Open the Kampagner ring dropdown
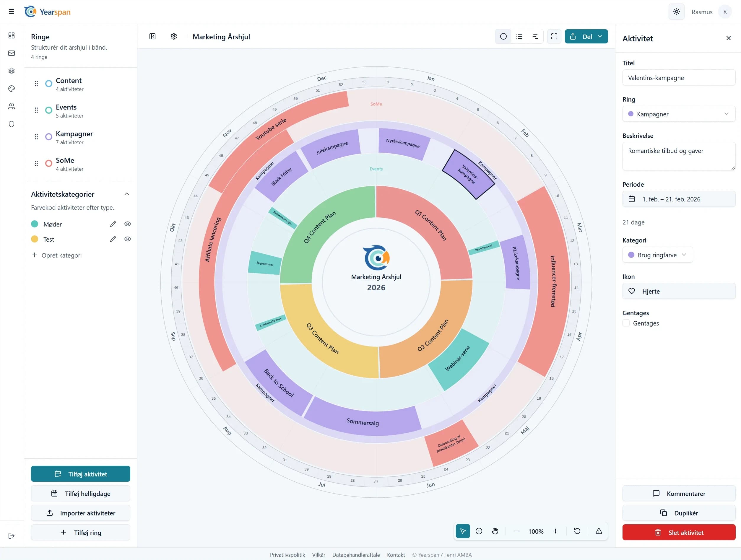741x560 pixels. [x=679, y=114]
